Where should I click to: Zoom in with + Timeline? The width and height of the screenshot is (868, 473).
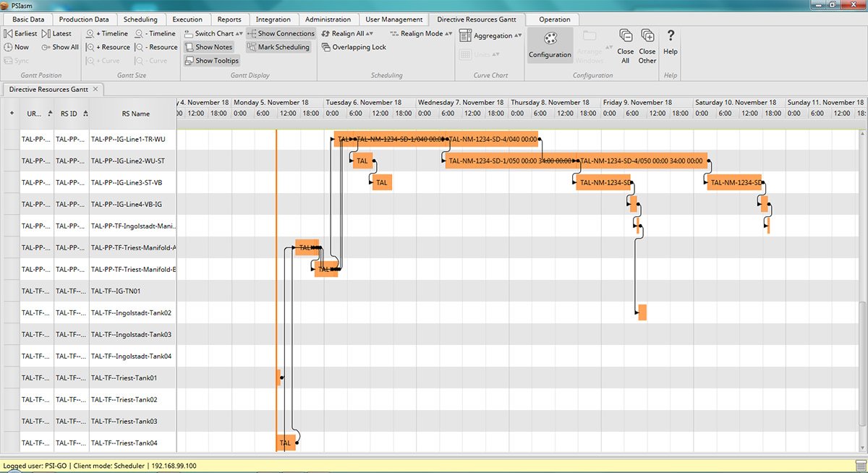[107, 33]
